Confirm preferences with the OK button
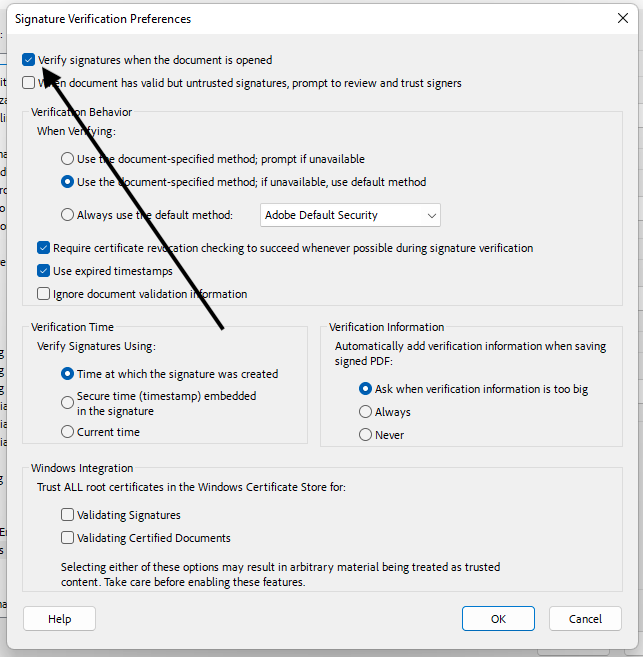 point(498,619)
